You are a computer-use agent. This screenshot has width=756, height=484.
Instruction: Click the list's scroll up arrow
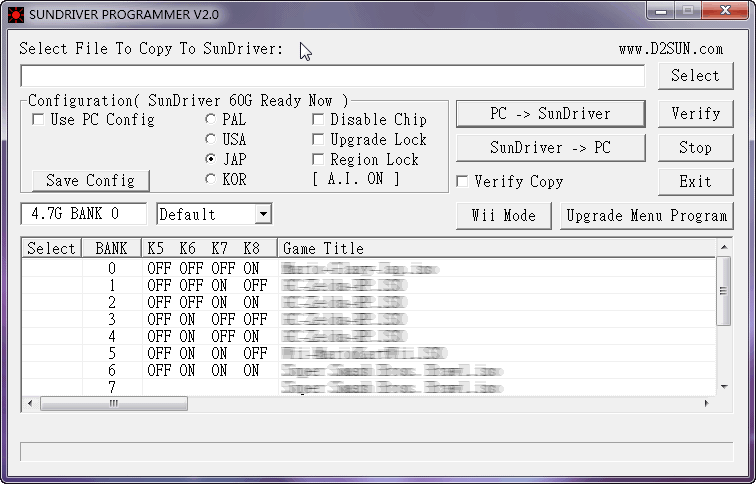(x=724, y=247)
